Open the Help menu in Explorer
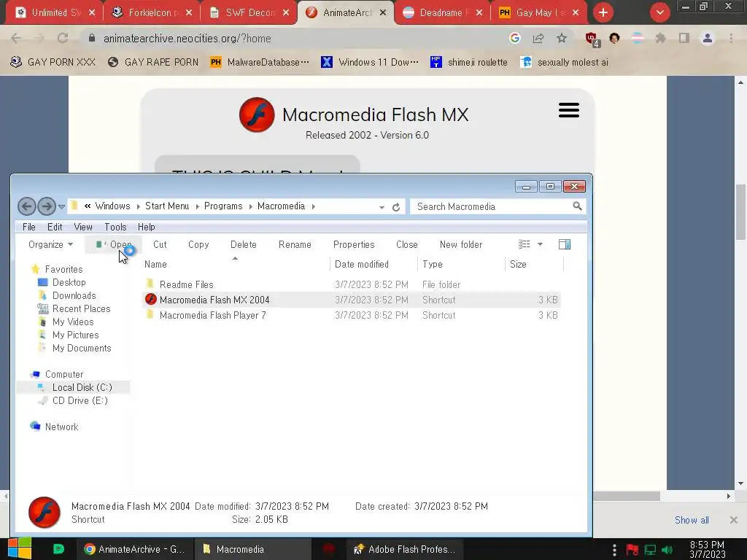The height and width of the screenshot is (560, 747). coord(146,227)
